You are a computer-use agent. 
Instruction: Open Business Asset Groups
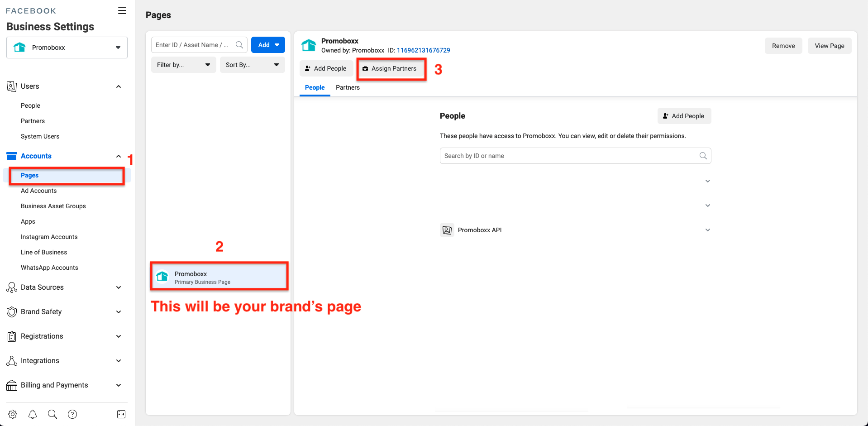click(53, 206)
